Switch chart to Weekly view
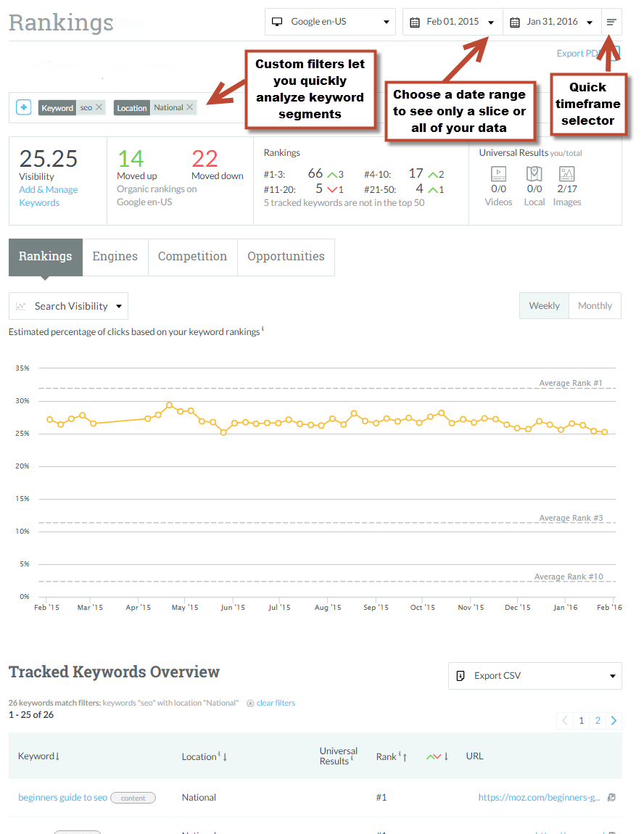The height and width of the screenshot is (834, 644). coord(544,306)
